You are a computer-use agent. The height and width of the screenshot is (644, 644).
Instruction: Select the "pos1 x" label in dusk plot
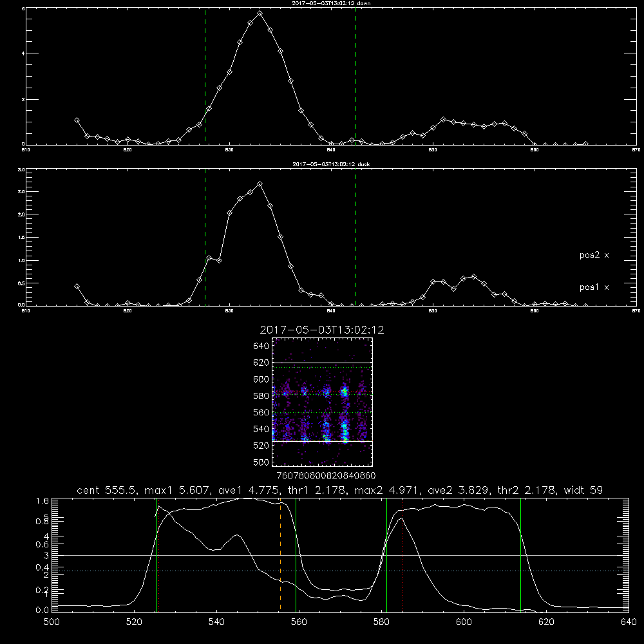click(x=594, y=287)
